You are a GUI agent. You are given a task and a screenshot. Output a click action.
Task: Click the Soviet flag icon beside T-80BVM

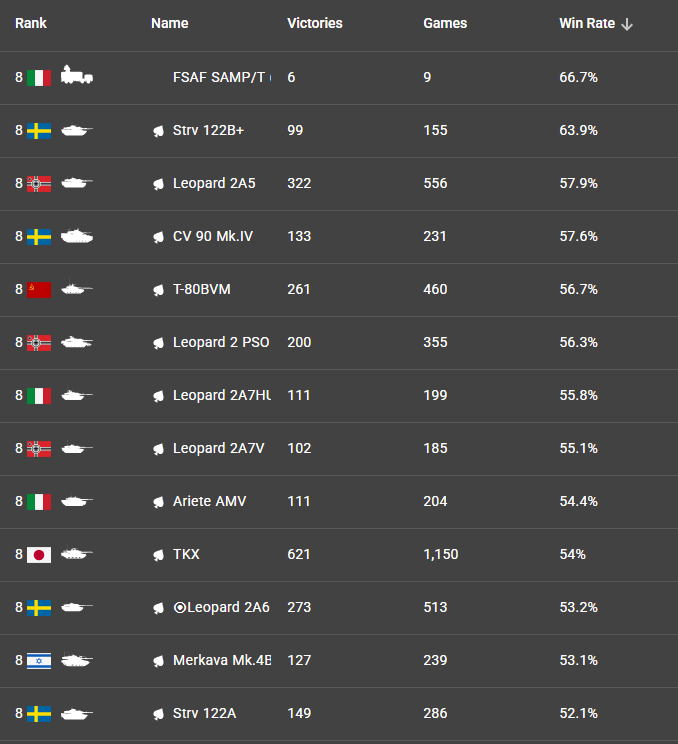39,289
